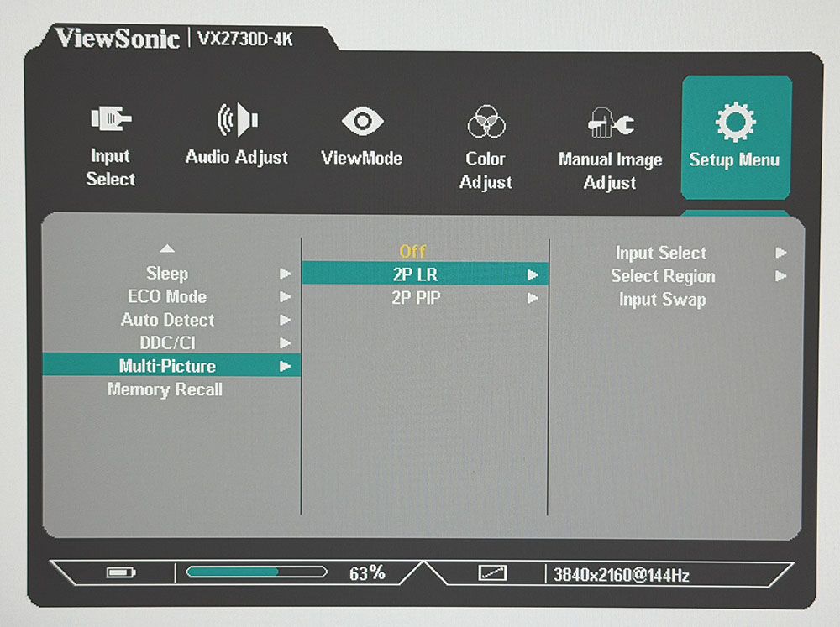
Task: Click the 63% value text
Action: tap(367, 573)
